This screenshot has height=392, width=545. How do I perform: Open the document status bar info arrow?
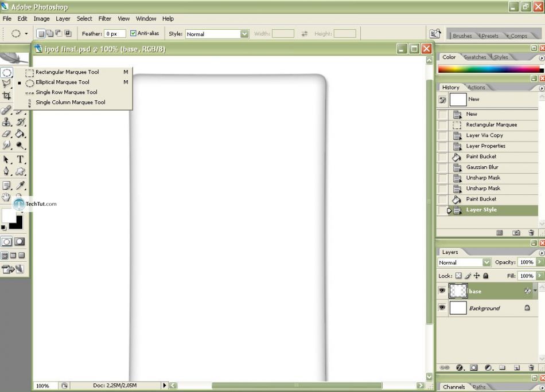tap(165, 385)
